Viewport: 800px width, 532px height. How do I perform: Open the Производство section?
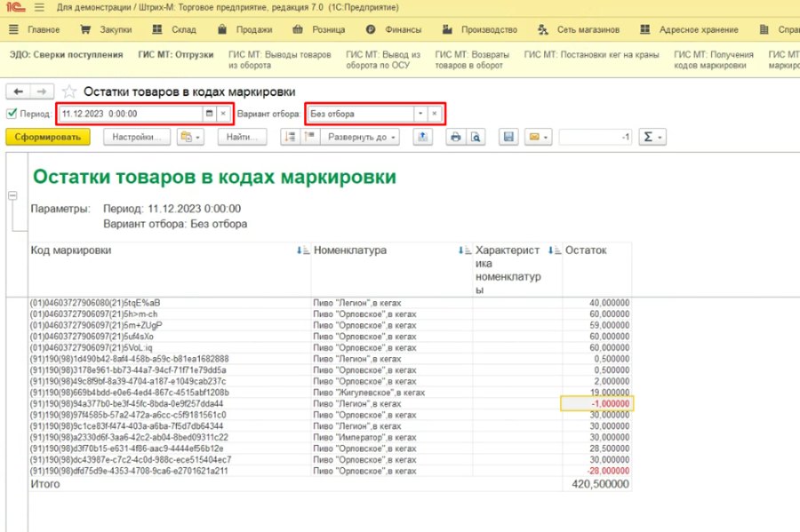[x=480, y=29]
